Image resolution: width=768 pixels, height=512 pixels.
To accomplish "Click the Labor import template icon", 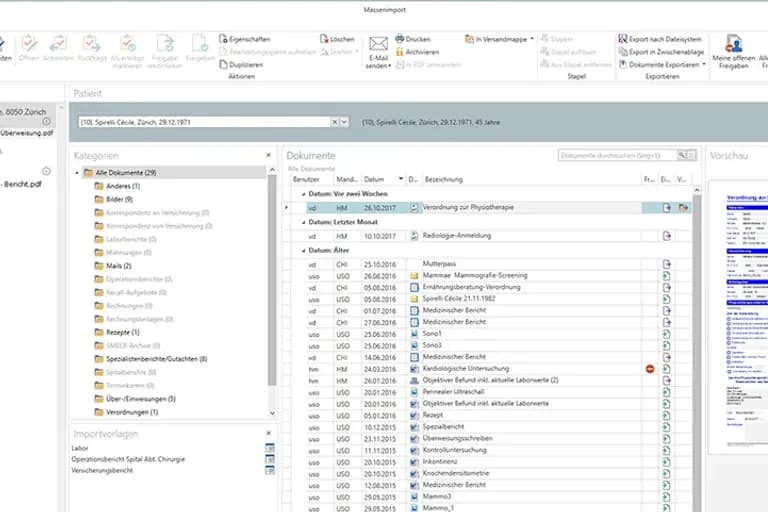I will (269, 448).
